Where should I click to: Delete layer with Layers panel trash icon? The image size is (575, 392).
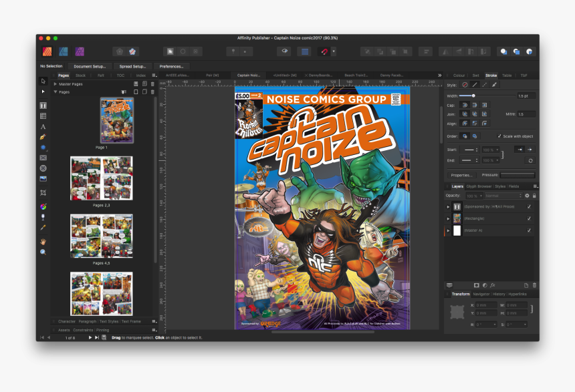tap(534, 285)
